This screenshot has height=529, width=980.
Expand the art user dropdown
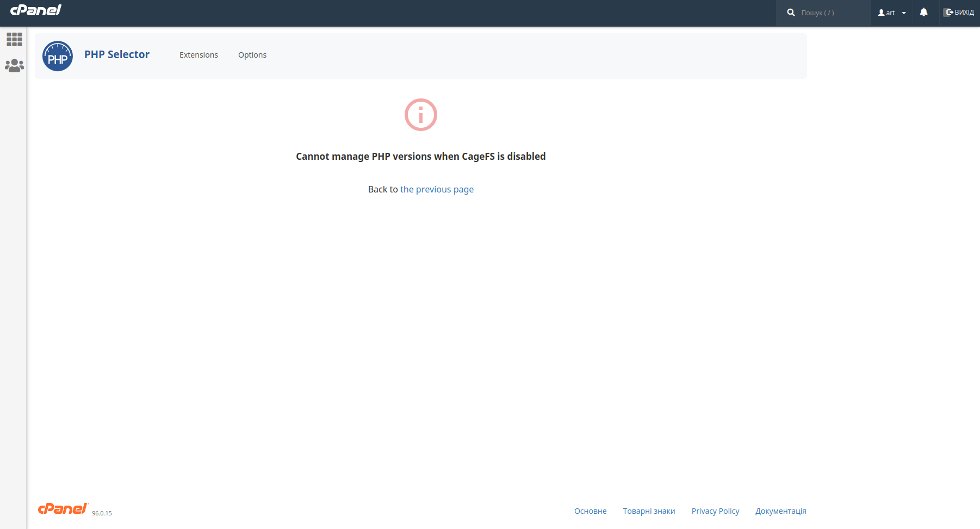pyautogui.click(x=892, y=13)
